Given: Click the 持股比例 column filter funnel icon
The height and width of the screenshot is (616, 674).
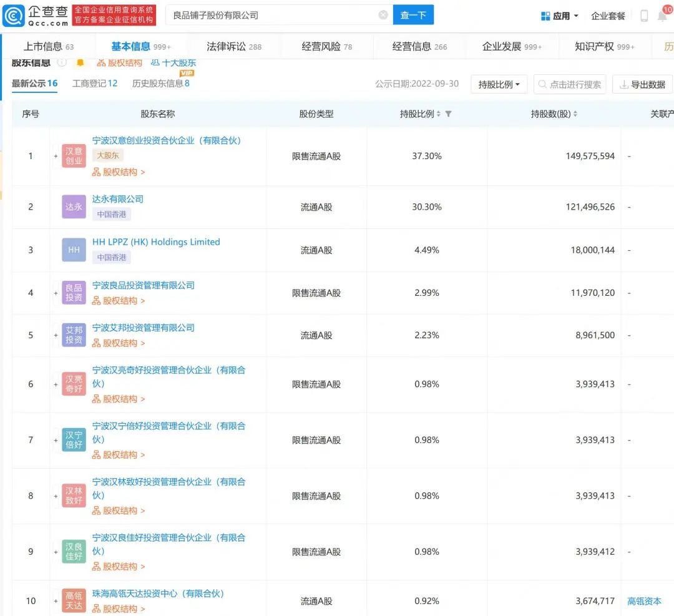Looking at the screenshot, I should (448, 114).
